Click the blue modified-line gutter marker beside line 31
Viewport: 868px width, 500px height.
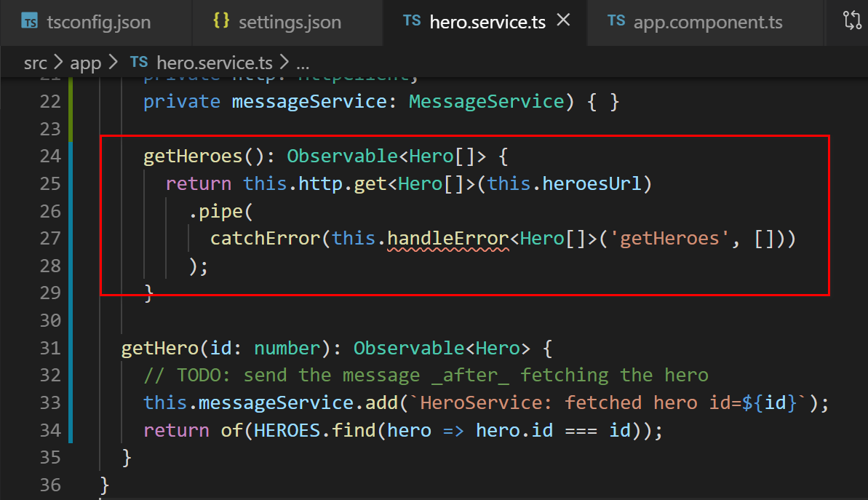pyautogui.click(x=70, y=348)
